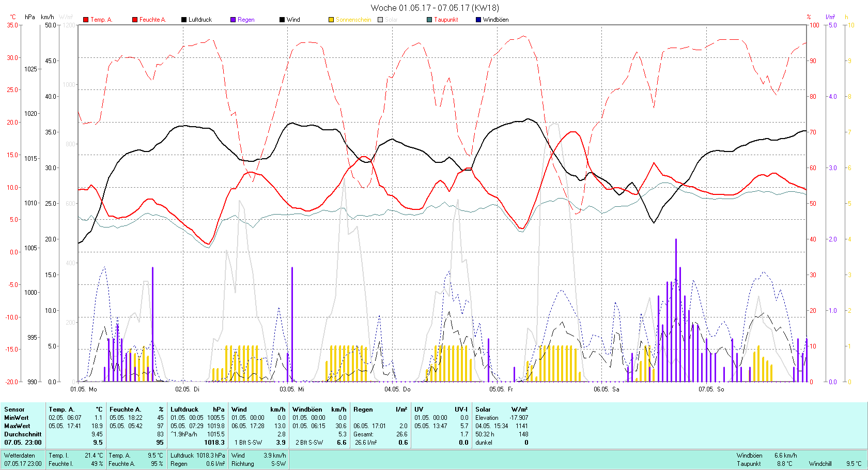Click the 02.05. Di date axis label
This screenshot has height=470, width=868.
(187, 389)
